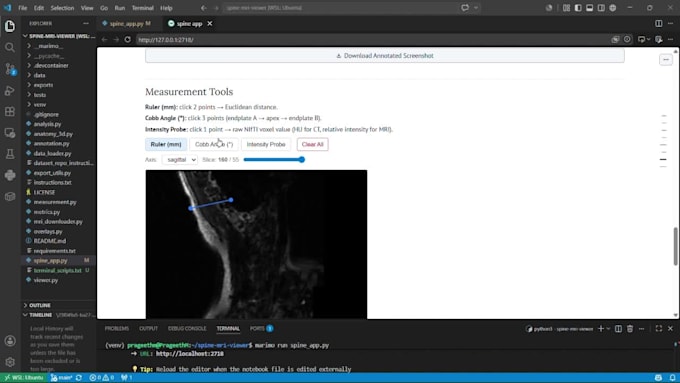Click the Slice slider handle

[302, 160]
